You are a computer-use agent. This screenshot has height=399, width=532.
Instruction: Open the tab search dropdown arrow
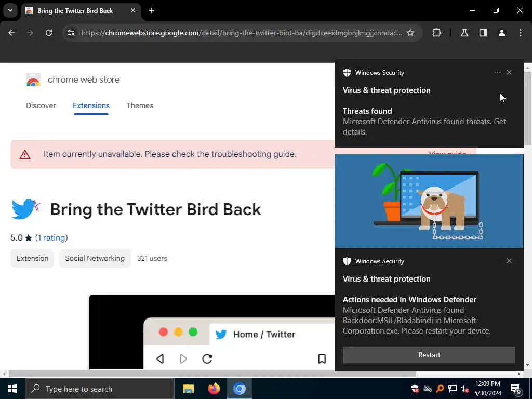click(x=10, y=10)
